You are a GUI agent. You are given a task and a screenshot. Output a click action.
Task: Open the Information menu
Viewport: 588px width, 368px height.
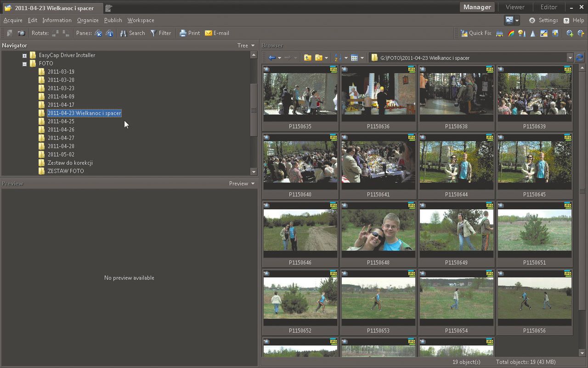pos(57,20)
